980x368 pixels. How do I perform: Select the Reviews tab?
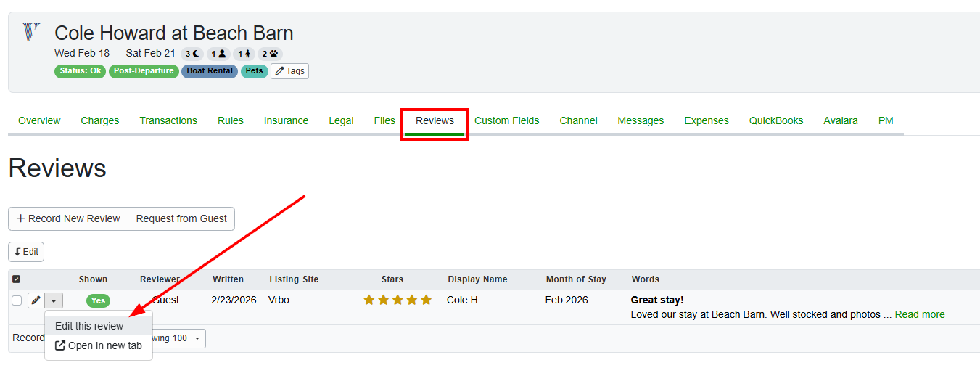[435, 120]
